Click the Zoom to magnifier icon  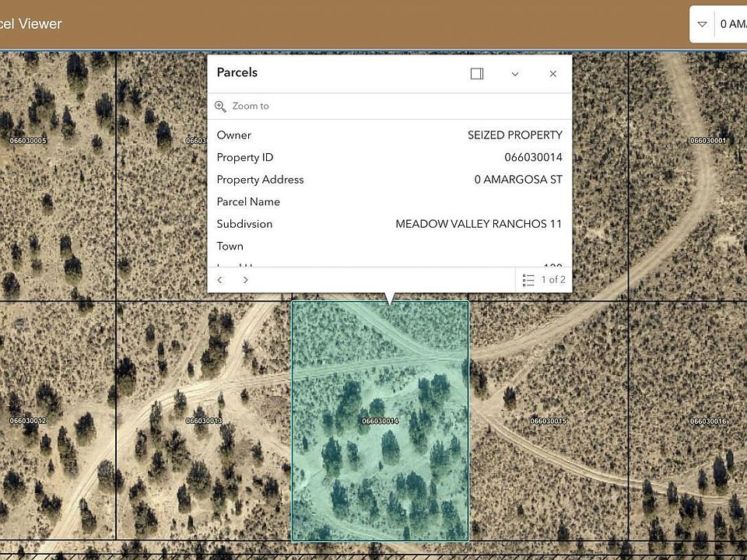(x=220, y=107)
